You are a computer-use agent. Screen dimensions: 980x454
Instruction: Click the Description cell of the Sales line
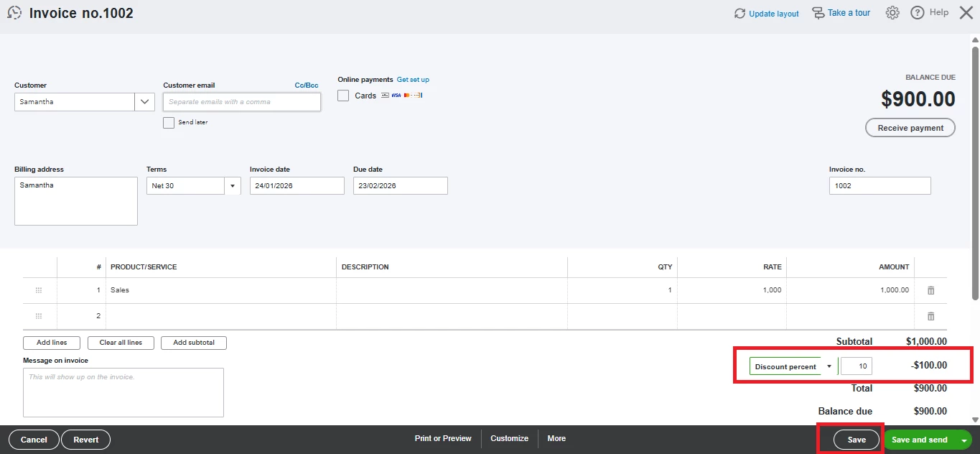pyautogui.click(x=452, y=290)
